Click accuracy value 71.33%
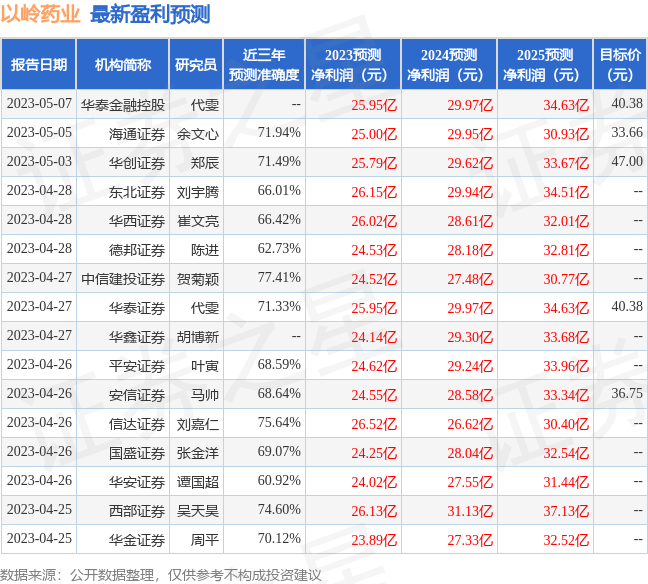Screen dimensions: 648x584 (279, 306)
